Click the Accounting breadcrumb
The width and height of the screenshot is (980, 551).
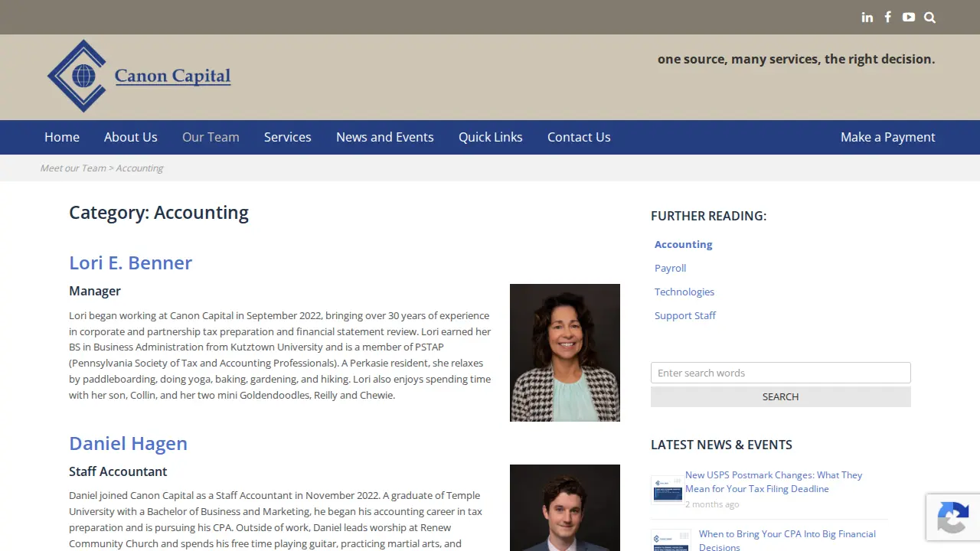[x=139, y=168]
